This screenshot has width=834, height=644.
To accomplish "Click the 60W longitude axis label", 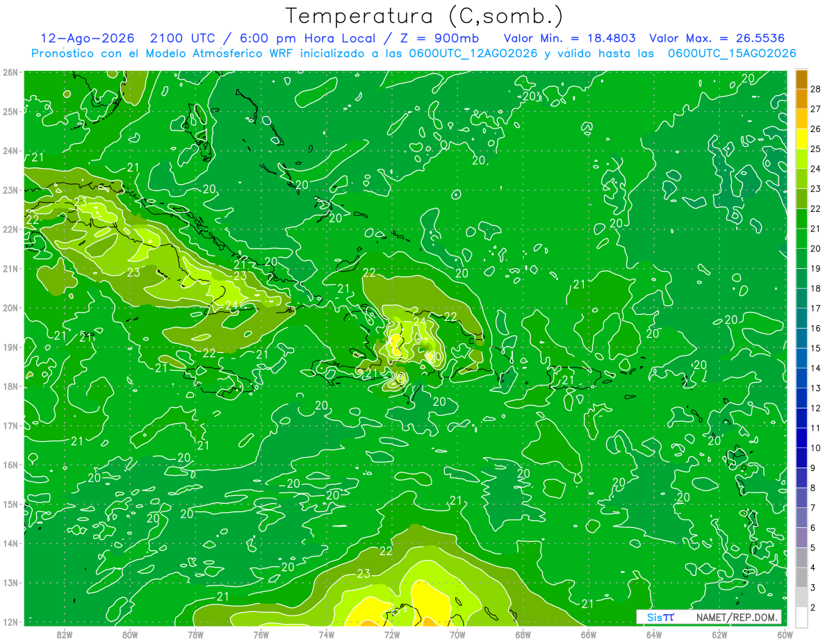I will (x=785, y=634).
